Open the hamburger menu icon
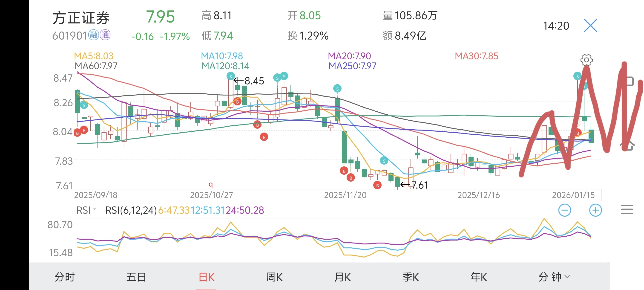This screenshot has width=644, height=290. [627, 209]
